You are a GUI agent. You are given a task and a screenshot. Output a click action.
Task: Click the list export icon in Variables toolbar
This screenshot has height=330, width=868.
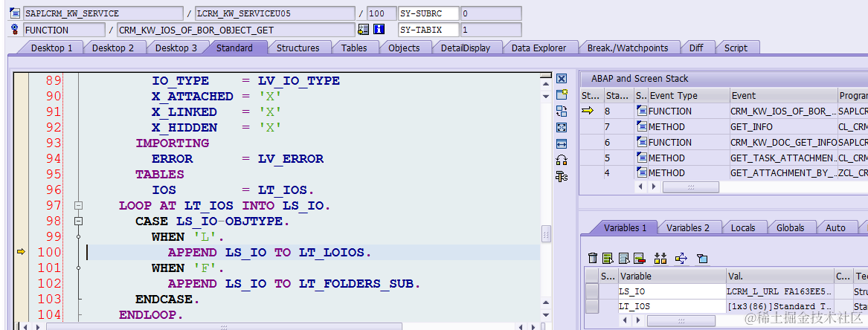(x=625, y=258)
